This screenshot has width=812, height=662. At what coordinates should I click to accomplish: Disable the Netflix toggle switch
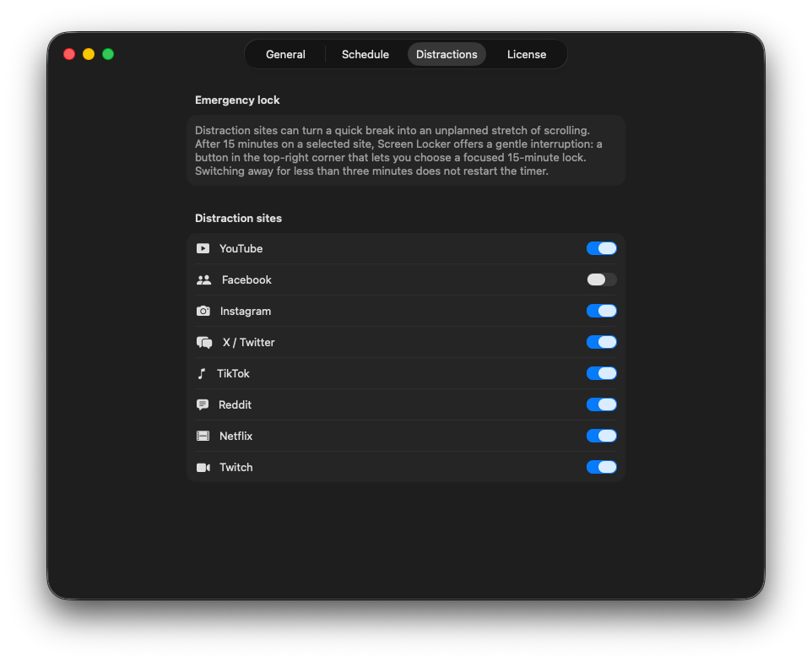tap(601, 436)
